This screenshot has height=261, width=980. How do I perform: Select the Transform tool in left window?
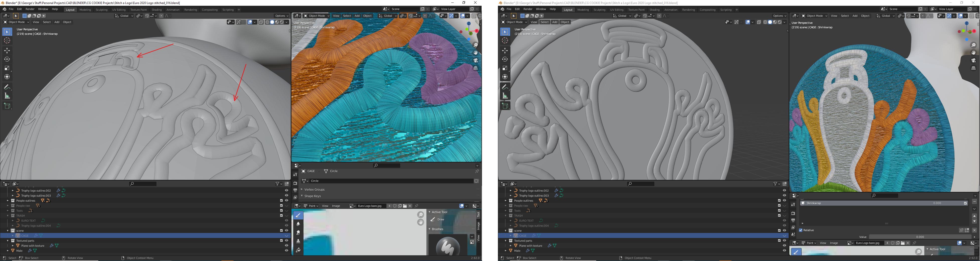[7, 77]
